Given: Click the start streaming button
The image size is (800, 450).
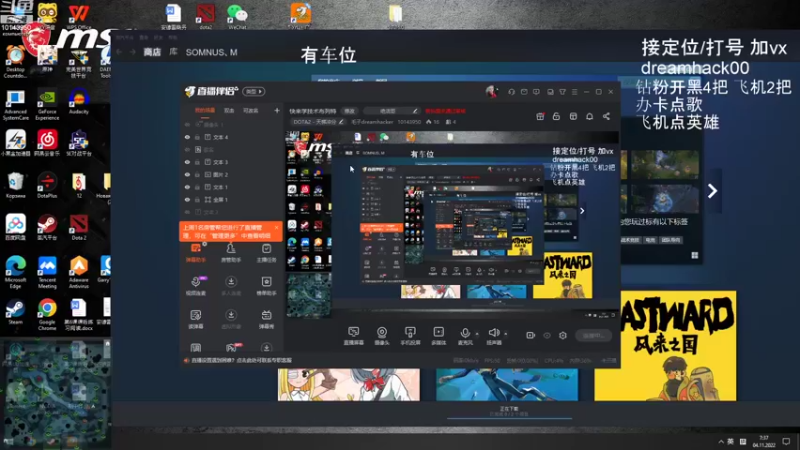Looking at the screenshot, I should pos(593,335).
